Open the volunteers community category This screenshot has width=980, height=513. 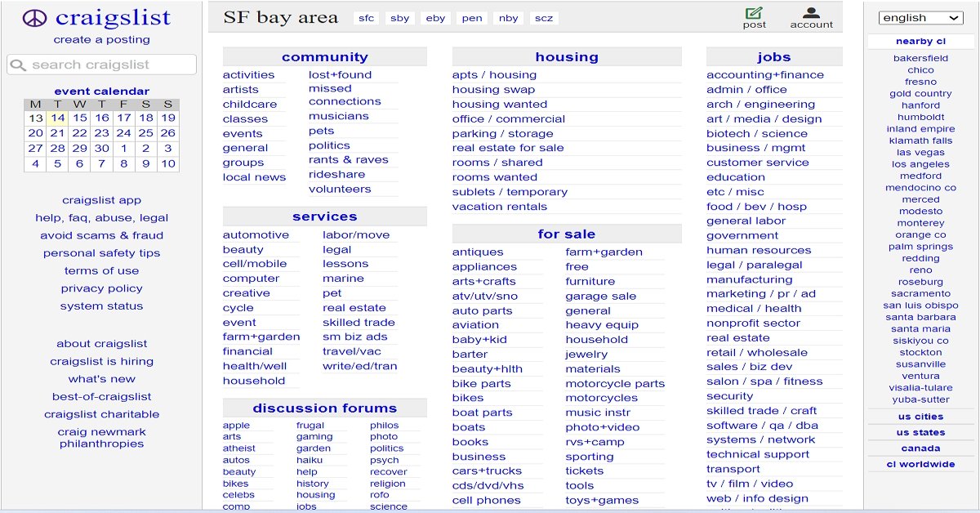pyautogui.click(x=340, y=190)
